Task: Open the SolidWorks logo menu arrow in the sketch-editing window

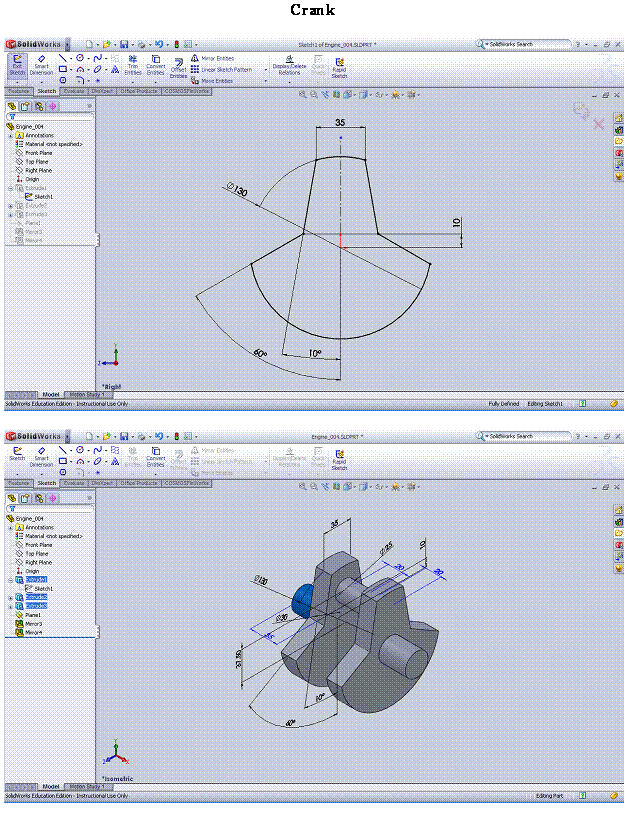Action: [x=67, y=45]
